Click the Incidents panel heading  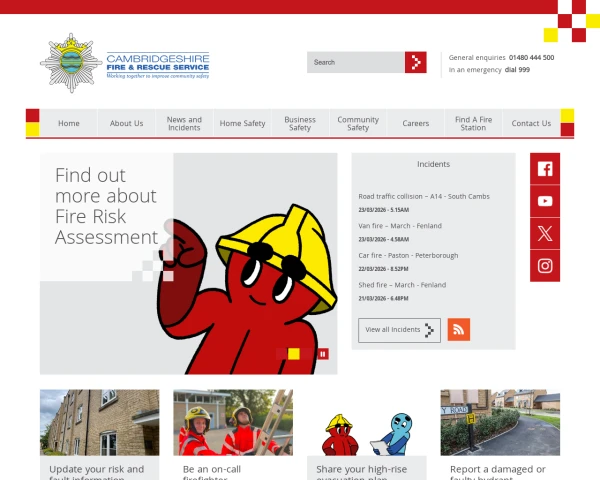click(433, 164)
